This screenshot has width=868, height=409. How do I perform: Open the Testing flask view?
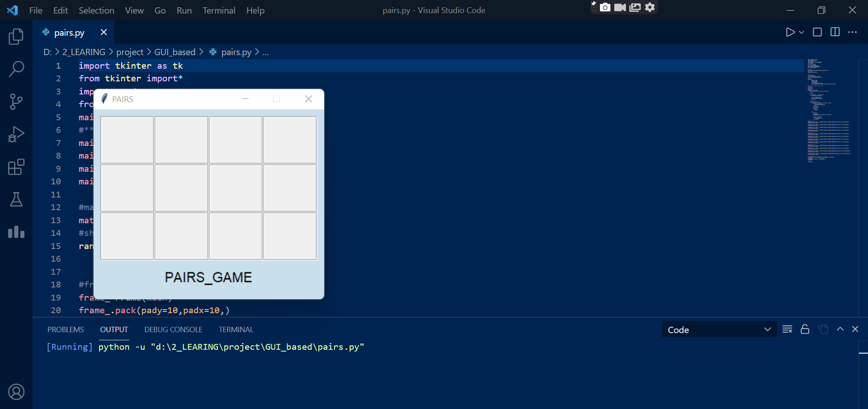(x=16, y=199)
